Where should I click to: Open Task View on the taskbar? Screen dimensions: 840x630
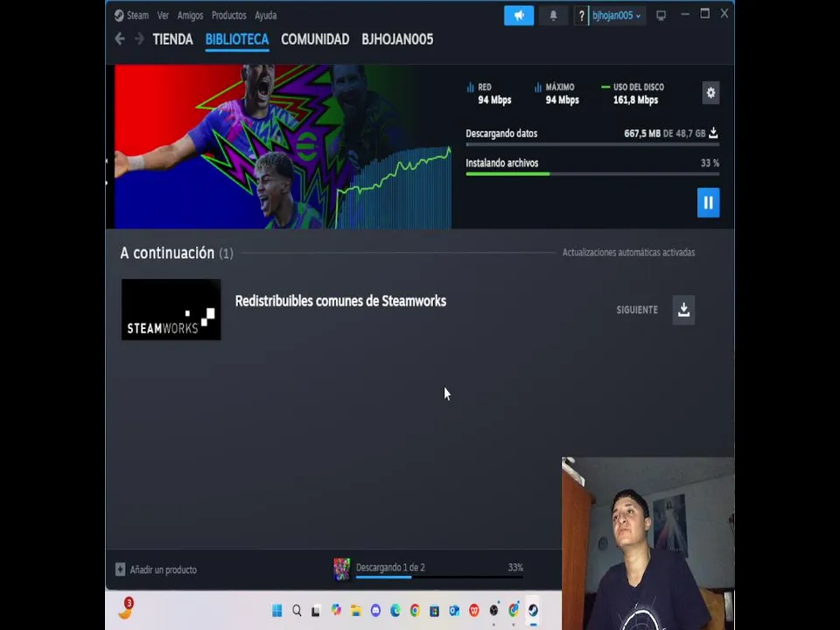click(316, 610)
